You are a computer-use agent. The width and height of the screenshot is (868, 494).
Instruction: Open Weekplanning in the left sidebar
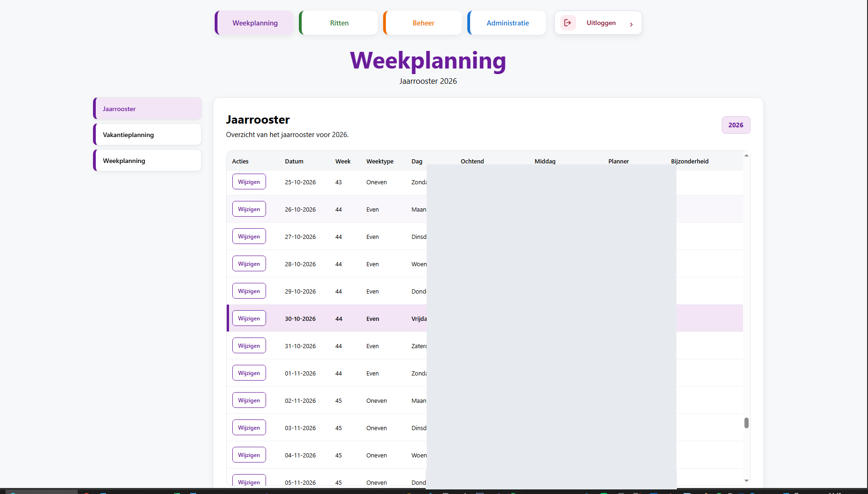pyautogui.click(x=147, y=160)
